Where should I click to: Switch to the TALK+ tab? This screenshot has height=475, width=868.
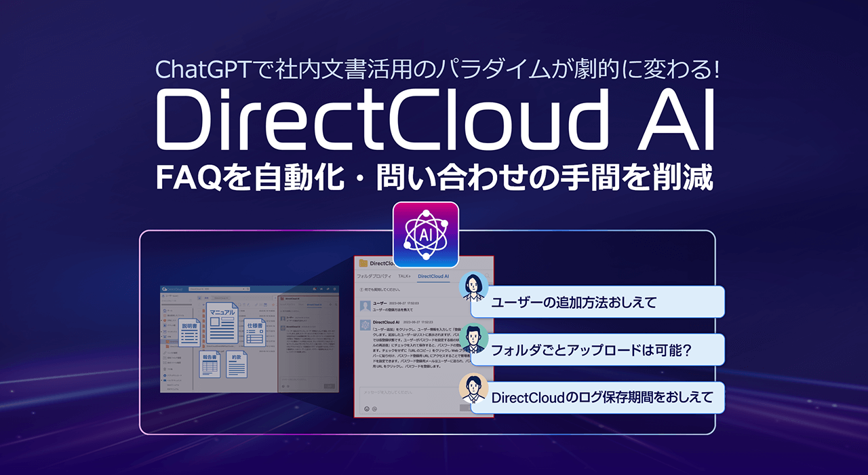coord(404,276)
